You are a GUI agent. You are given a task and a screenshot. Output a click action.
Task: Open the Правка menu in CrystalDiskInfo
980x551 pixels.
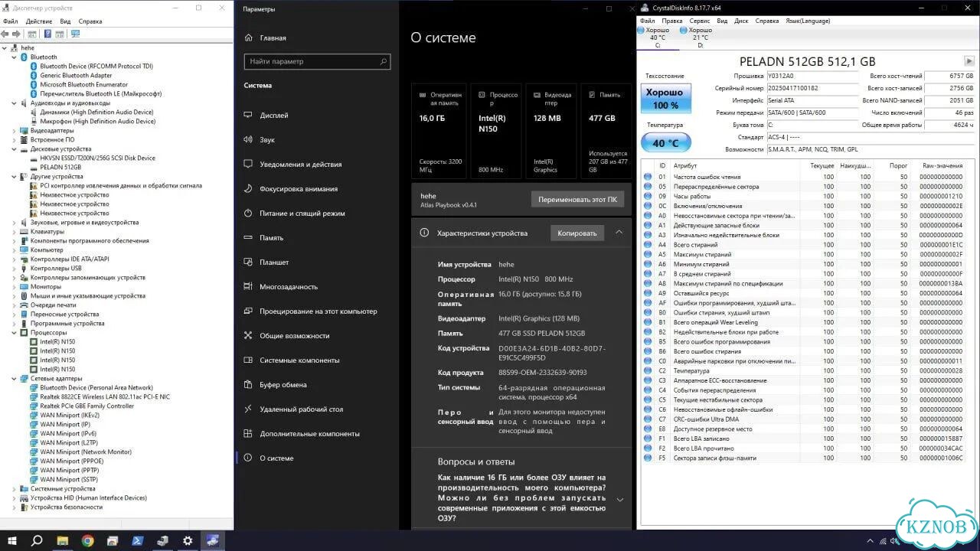pyautogui.click(x=671, y=21)
